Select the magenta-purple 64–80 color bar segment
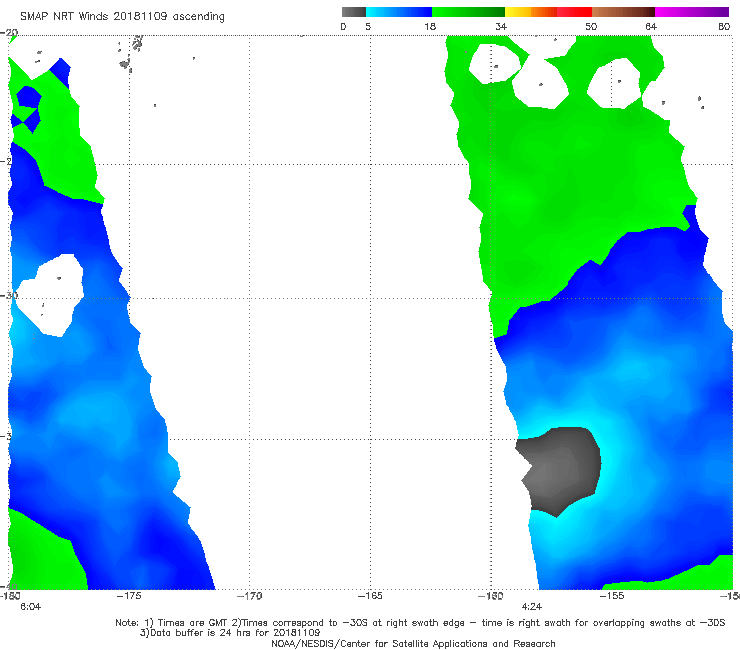This screenshot has height=650, width=740. point(692,12)
